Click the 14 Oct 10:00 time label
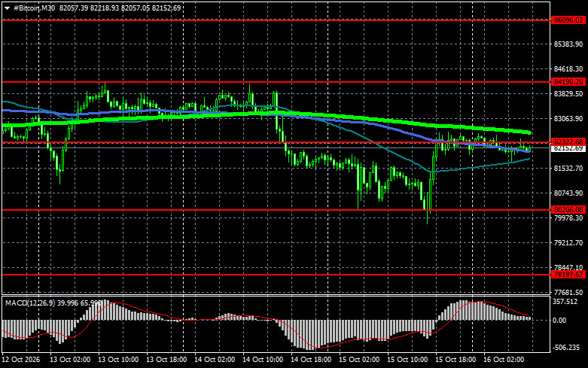 pyautogui.click(x=263, y=360)
